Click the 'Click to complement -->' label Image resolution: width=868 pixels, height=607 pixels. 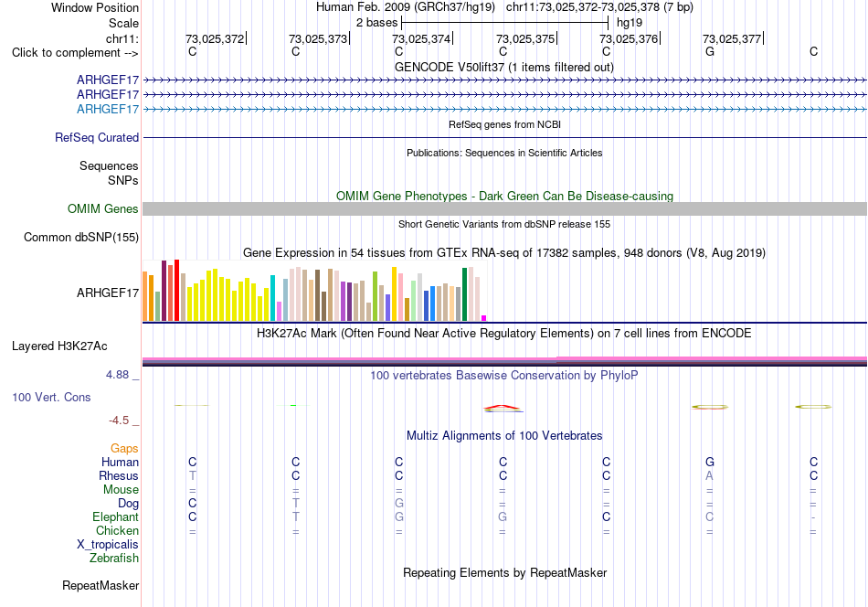tap(75, 53)
